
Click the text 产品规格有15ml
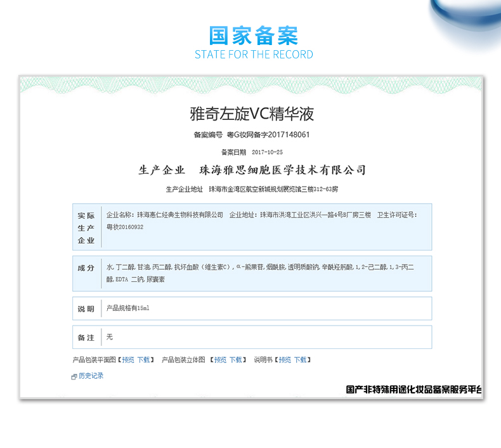128,308
